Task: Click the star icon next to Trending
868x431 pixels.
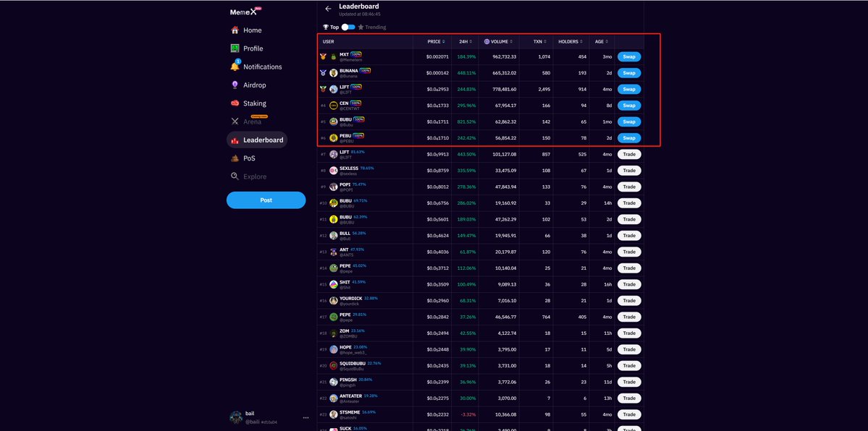Action: [361, 27]
